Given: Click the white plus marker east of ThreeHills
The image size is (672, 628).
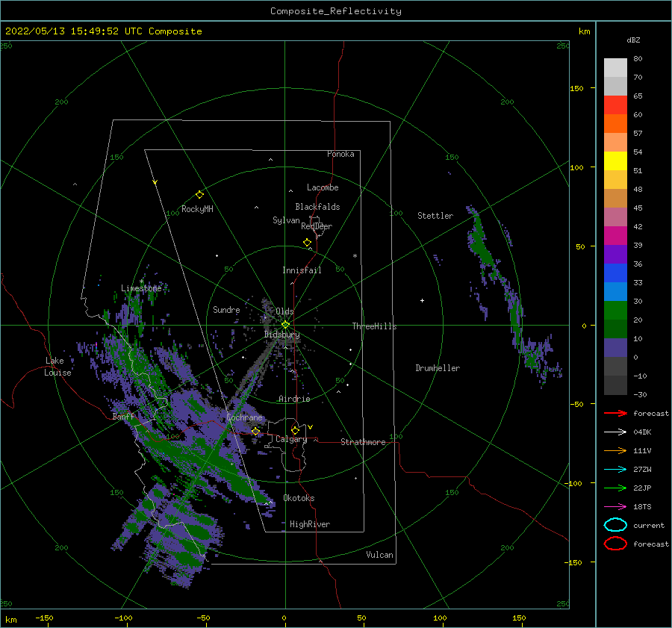Looking at the screenshot, I should click(422, 300).
